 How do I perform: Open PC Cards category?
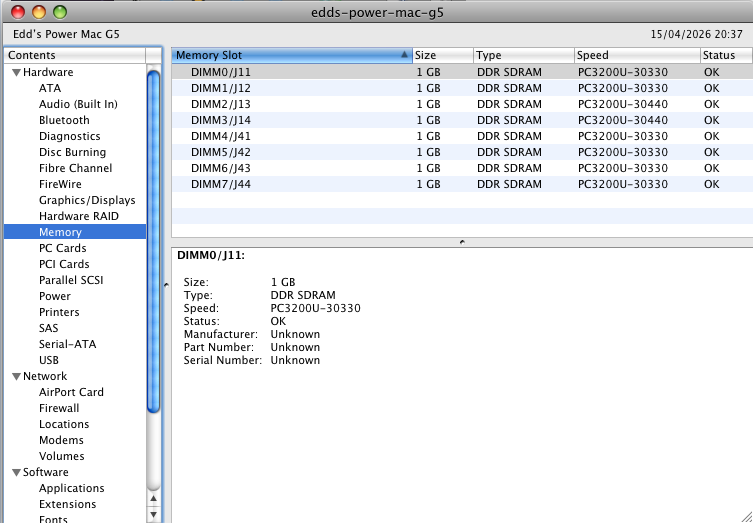pos(62,248)
